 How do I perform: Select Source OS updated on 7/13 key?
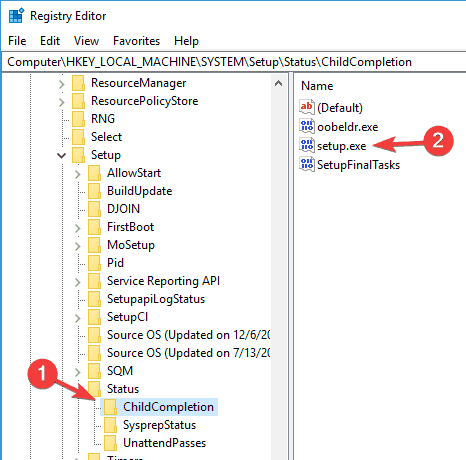[188, 353]
